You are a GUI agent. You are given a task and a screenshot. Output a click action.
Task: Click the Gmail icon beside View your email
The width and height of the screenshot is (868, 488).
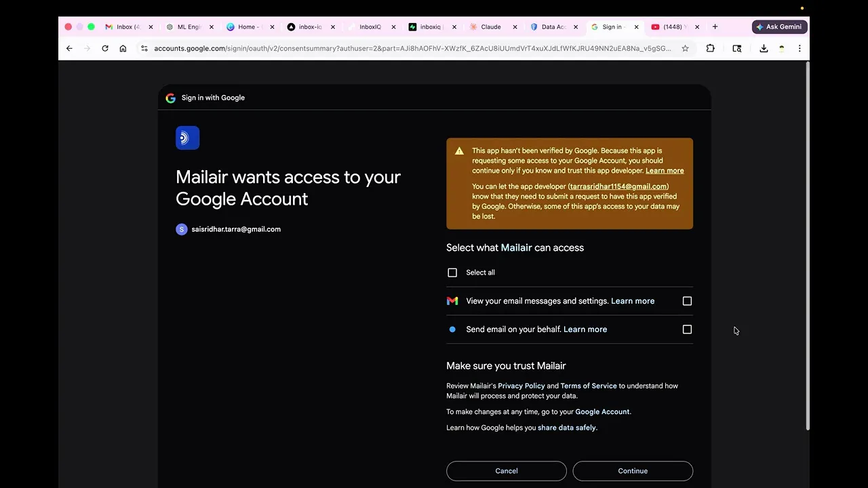[452, 301]
